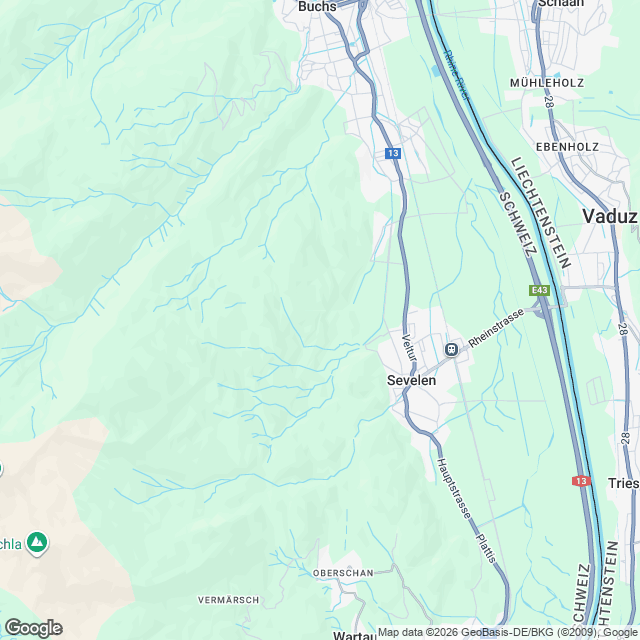Click the Vermärsch locality label
This screenshot has height=640, width=640.
coord(229,600)
